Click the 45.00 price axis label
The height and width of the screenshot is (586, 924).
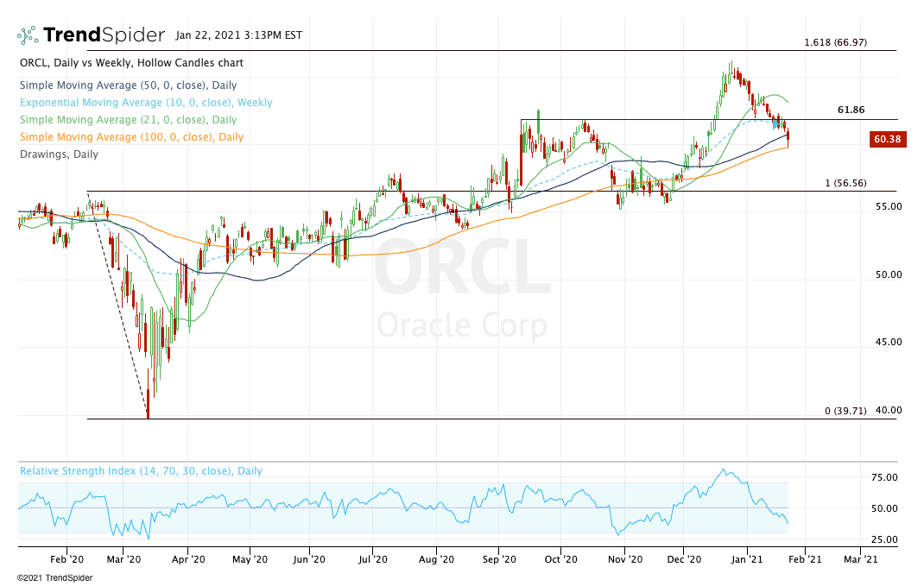tap(889, 342)
